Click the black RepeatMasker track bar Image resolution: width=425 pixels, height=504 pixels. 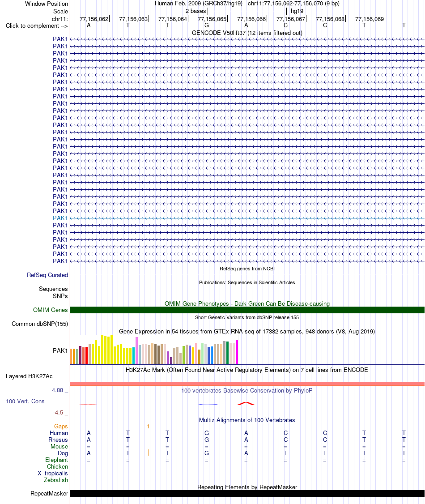click(x=247, y=494)
